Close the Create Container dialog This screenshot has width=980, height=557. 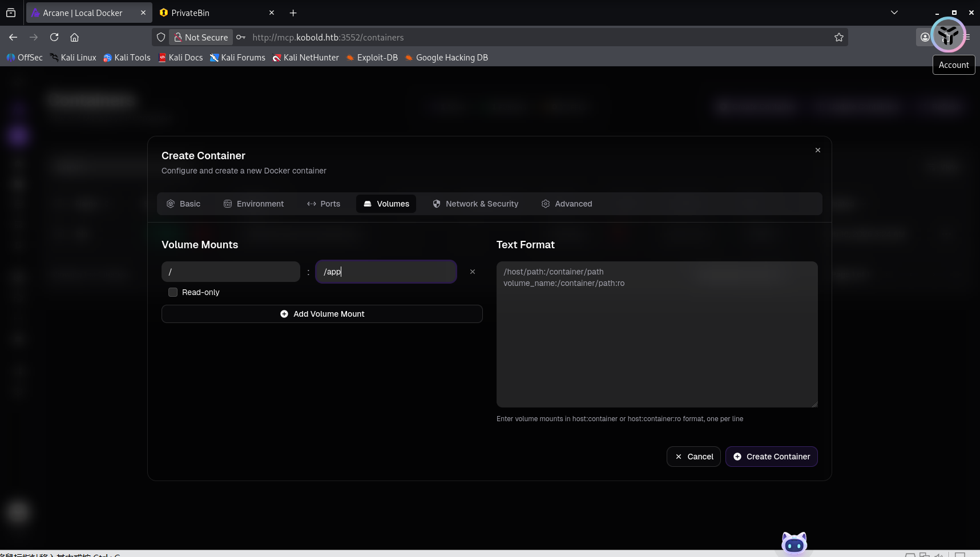tap(817, 150)
